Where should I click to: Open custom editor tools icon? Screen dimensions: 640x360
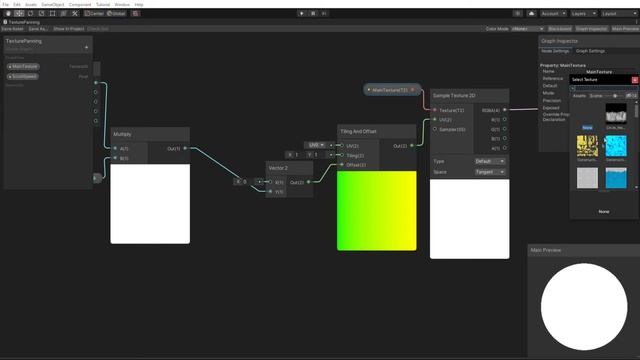point(75,13)
